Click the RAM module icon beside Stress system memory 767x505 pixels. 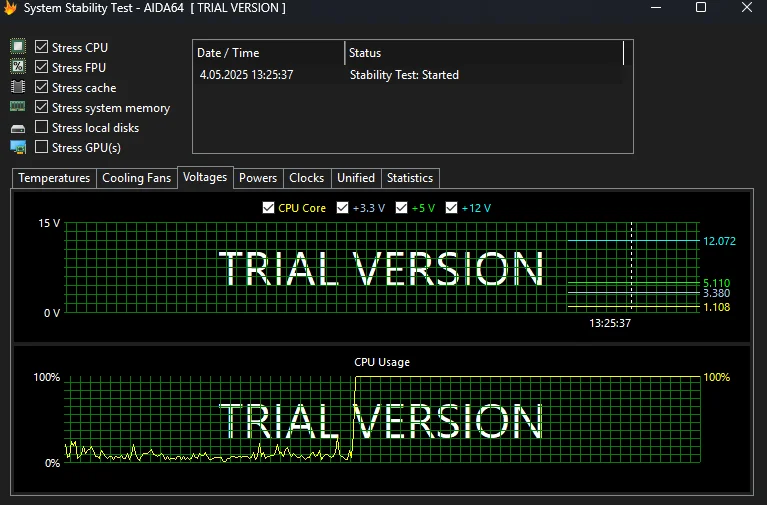(x=18, y=106)
